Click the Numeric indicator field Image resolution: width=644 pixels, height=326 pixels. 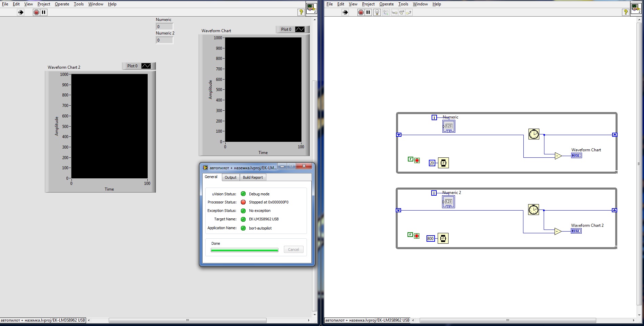[164, 26]
